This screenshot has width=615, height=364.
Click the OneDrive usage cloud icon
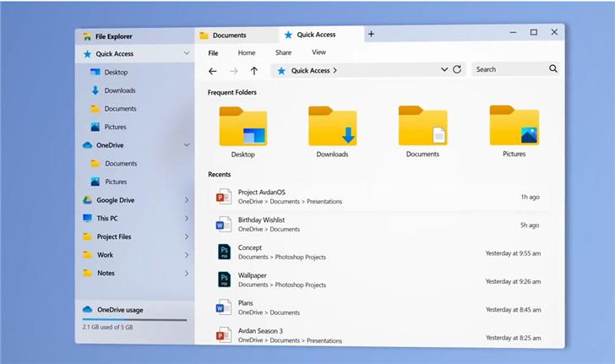88,310
